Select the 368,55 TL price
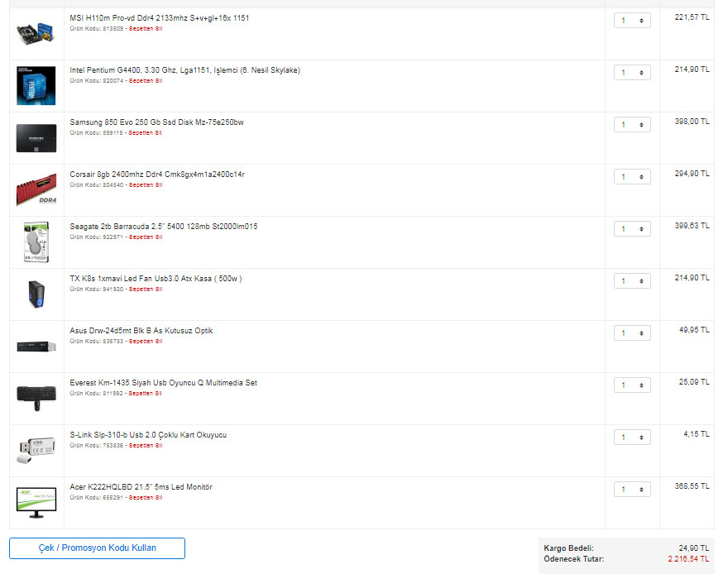Image resolution: width=728 pixels, height=574 pixels. (x=692, y=486)
